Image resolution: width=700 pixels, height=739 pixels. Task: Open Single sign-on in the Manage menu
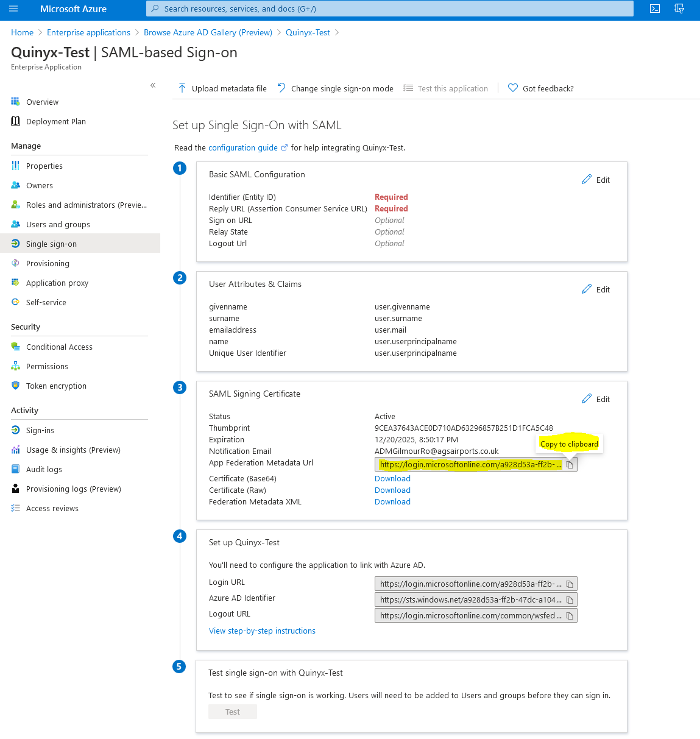pos(80,244)
